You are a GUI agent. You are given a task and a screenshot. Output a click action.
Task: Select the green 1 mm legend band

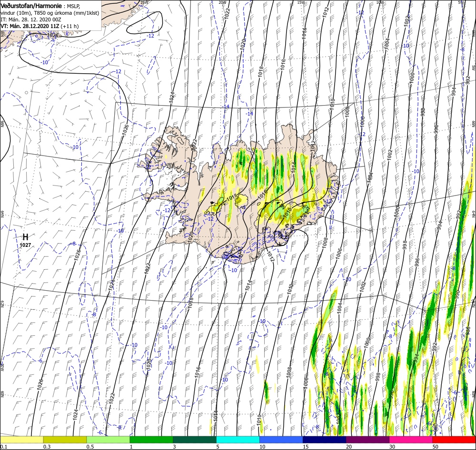tap(151, 440)
